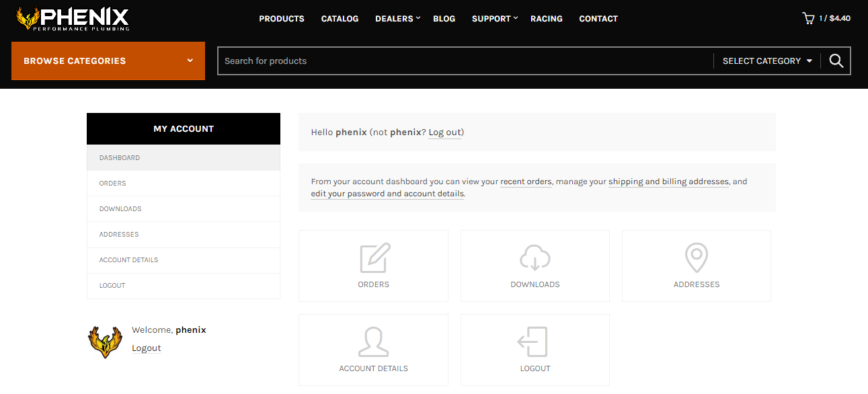Click the Logout tile
This screenshot has height=394, width=868.
point(535,350)
